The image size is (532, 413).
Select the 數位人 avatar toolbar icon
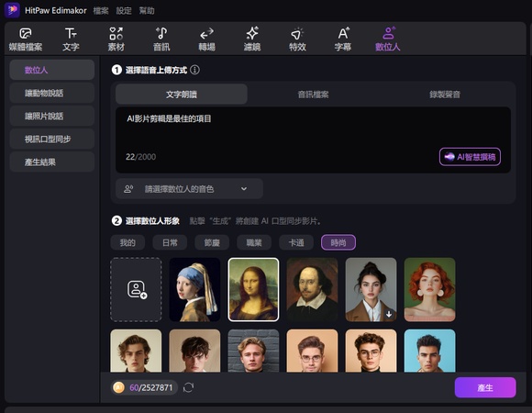coord(388,39)
